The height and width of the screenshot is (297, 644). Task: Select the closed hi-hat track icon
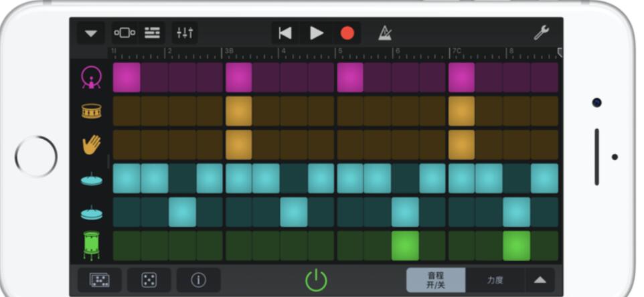coord(91,179)
